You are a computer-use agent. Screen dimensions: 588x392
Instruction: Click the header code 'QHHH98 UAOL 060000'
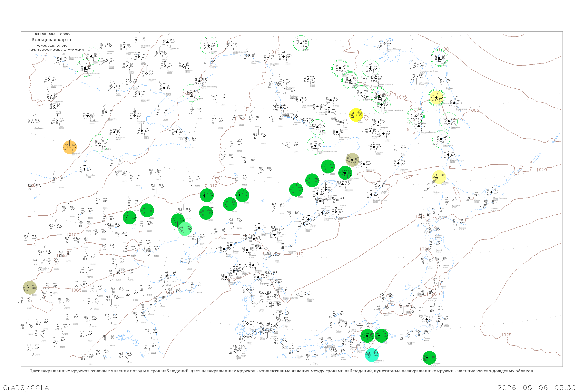(x=53, y=34)
